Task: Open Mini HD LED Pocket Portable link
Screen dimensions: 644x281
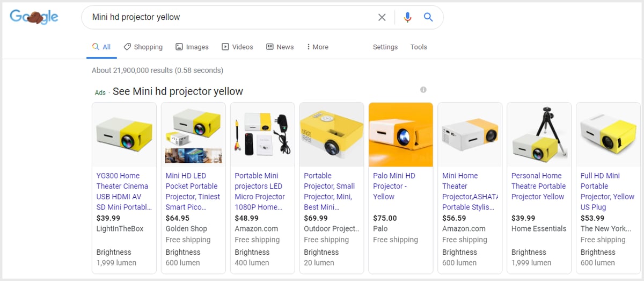Action: pyautogui.click(x=193, y=191)
